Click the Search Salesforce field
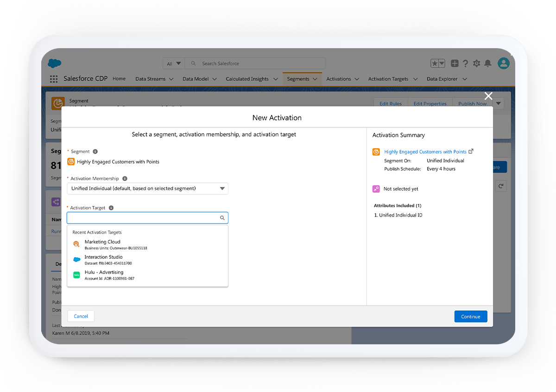Image resolution: width=556 pixels, height=392 pixels. coord(255,63)
